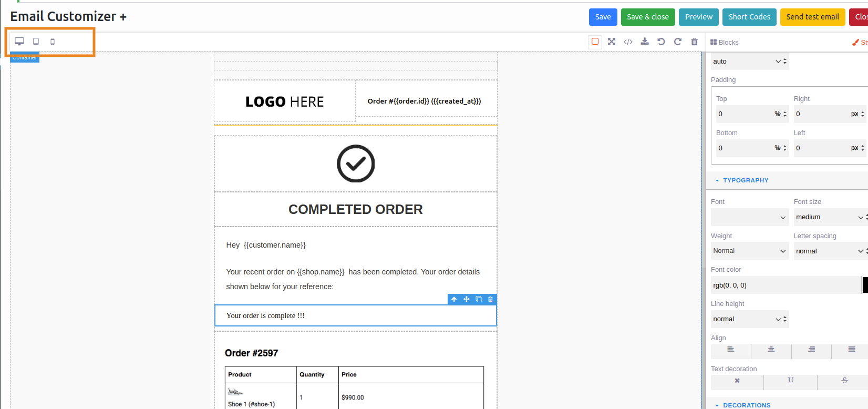Redo the last undone change

pos(678,42)
